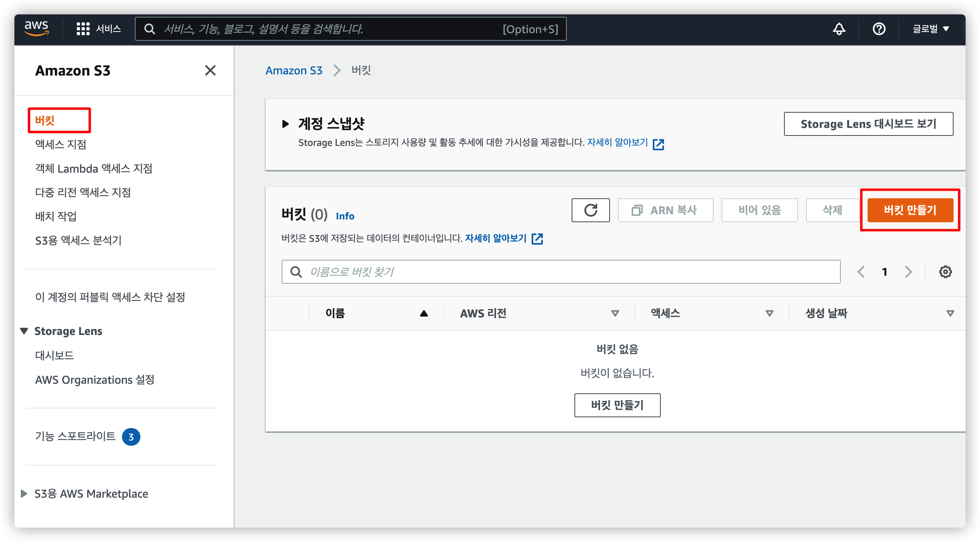Expand S3용 AWS Marketplace section
The width and height of the screenshot is (980, 542).
24,494
